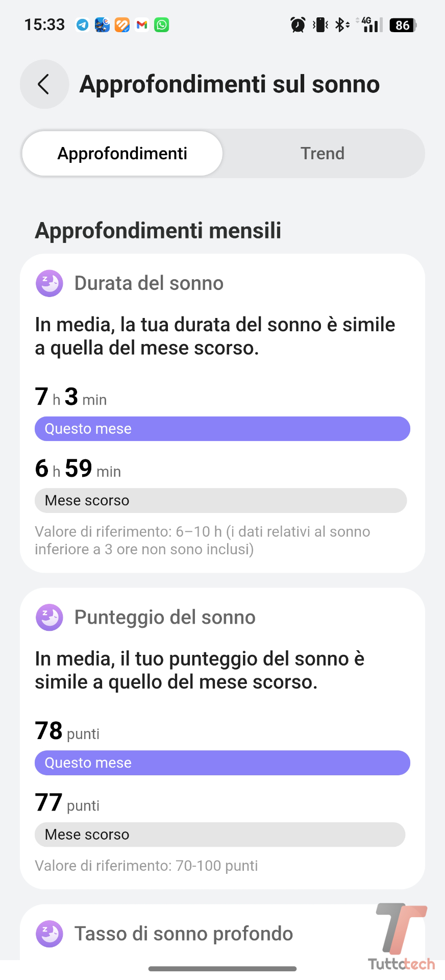
Task: Tap the battery indicator showing 86
Action: (x=403, y=25)
